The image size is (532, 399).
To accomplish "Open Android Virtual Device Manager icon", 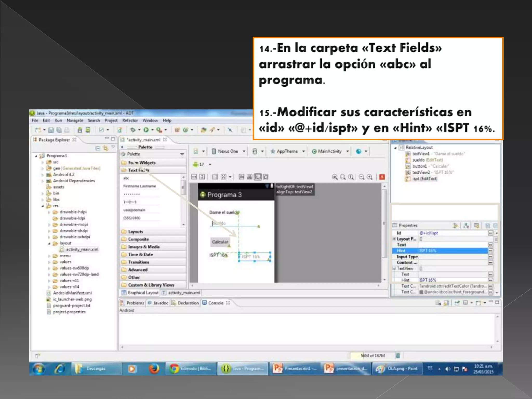I will coord(88,130).
